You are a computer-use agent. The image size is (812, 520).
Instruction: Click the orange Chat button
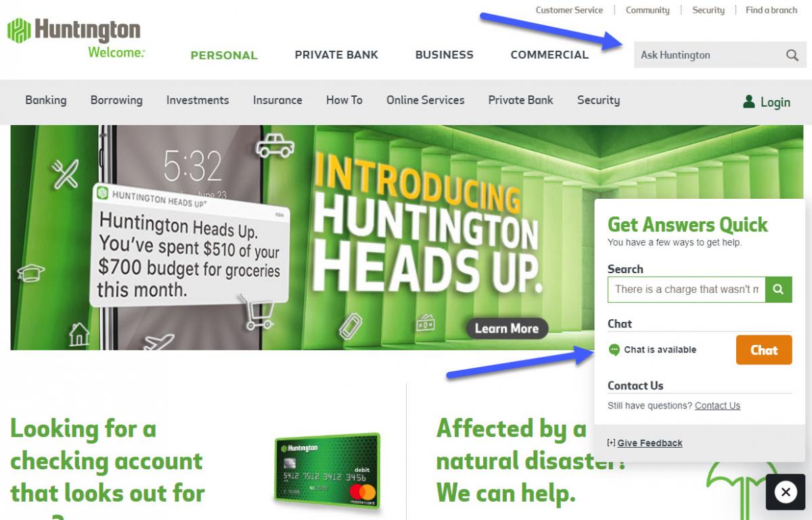[x=764, y=350]
